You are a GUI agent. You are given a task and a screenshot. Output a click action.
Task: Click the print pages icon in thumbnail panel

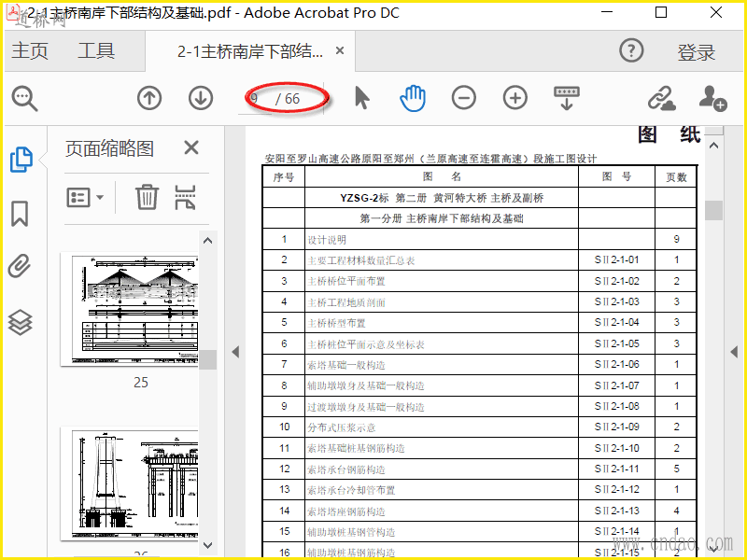[x=185, y=197]
